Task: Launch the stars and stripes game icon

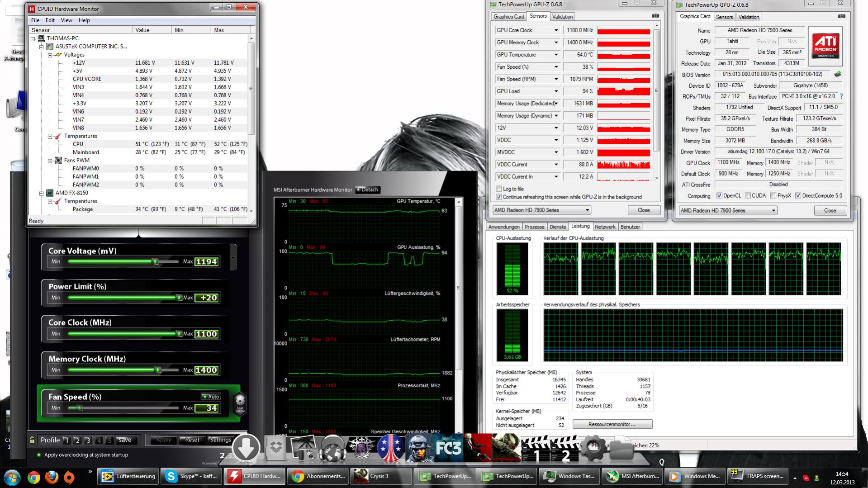Action: (x=391, y=449)
